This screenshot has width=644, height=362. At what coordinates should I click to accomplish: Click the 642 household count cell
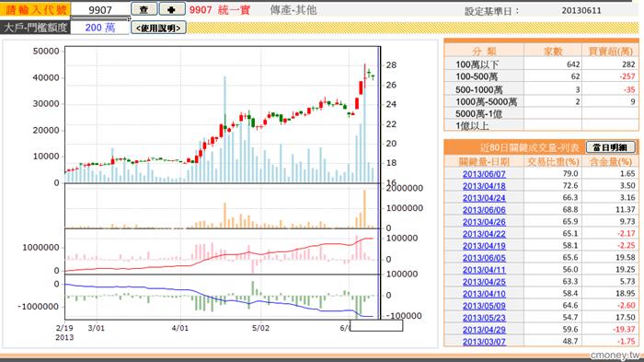(x=573, y=64)
